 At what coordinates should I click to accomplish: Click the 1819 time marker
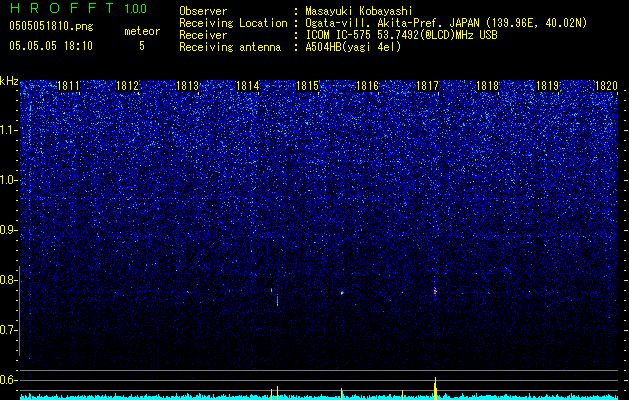click(x=547, y=86)
